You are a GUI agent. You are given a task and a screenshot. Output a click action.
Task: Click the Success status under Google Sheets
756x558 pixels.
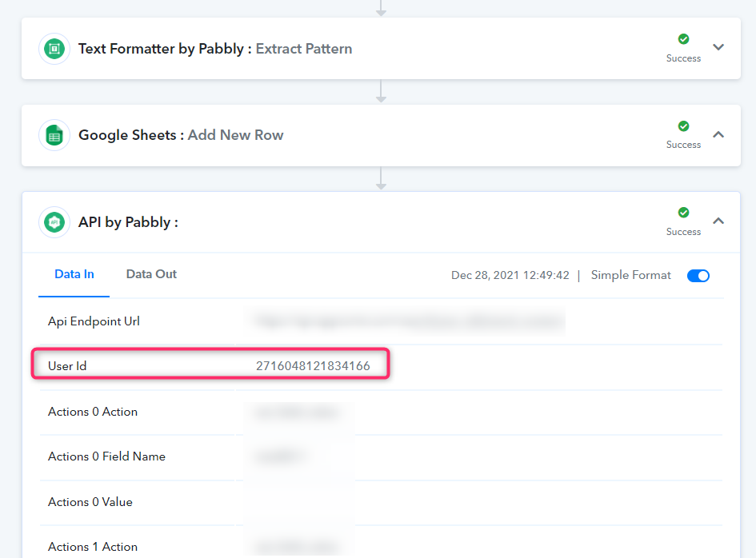[x=683, y=145]
